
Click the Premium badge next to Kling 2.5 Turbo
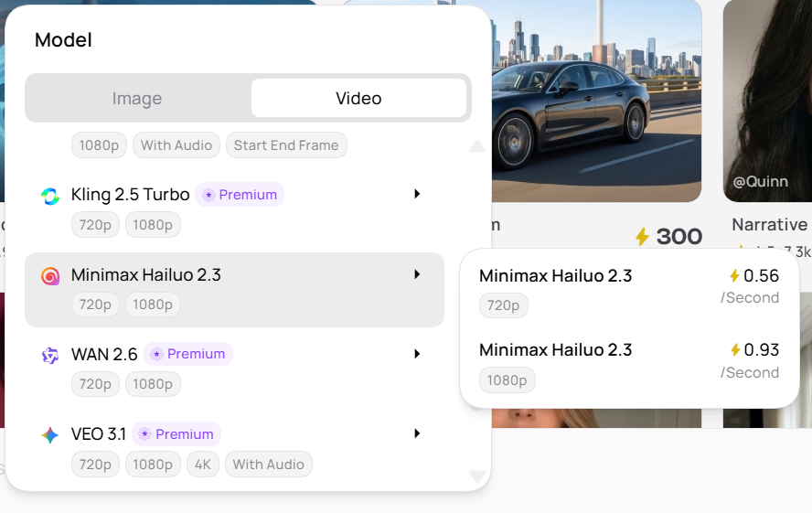240,195
